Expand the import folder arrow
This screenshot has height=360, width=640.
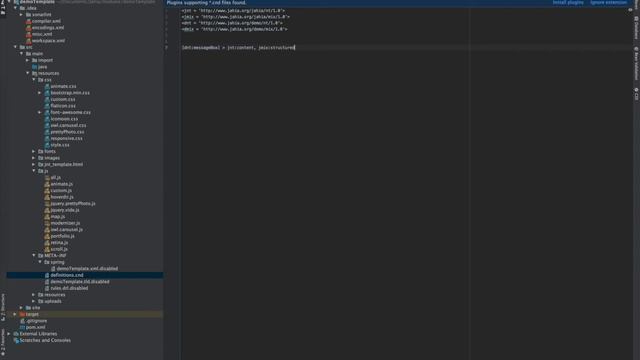[x=28, y=60]
